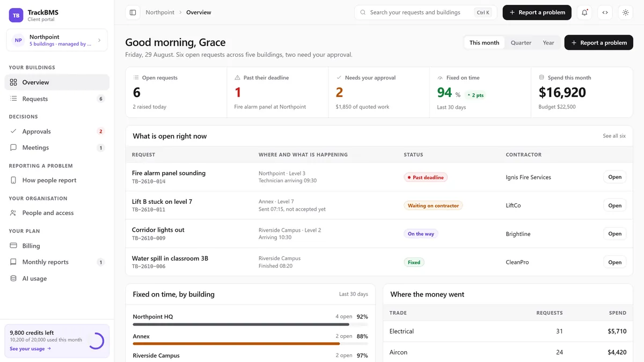
Task: Click the Fixed status badge
Action: coord(414,262)
